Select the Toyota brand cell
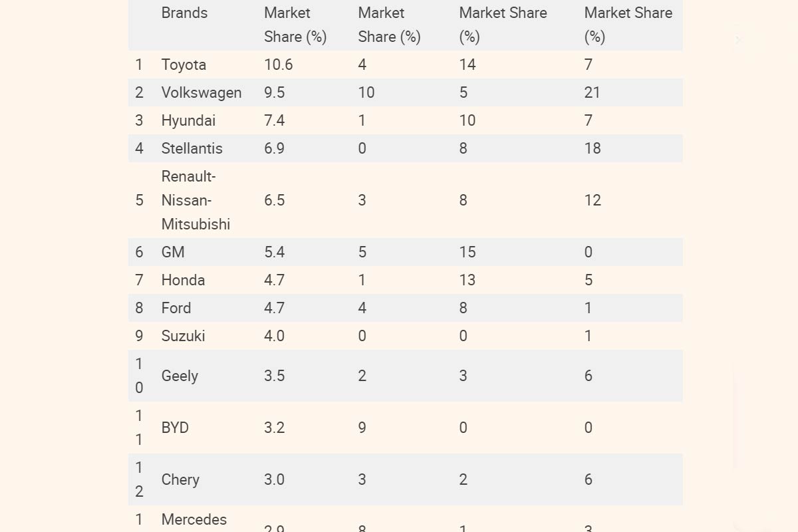The height and width of the screenshot is (532, 798). pos(184,65)
